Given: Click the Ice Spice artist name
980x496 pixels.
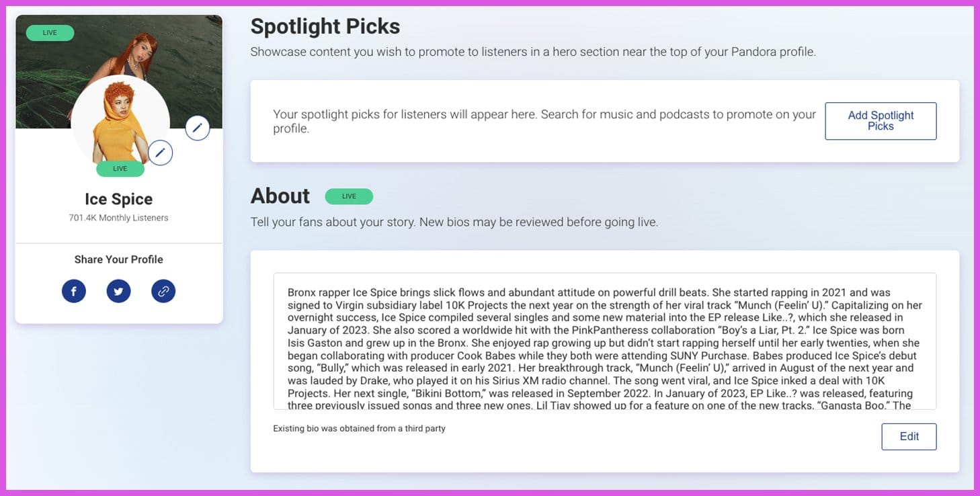Looking at the screenshot, I should point(118,198).
